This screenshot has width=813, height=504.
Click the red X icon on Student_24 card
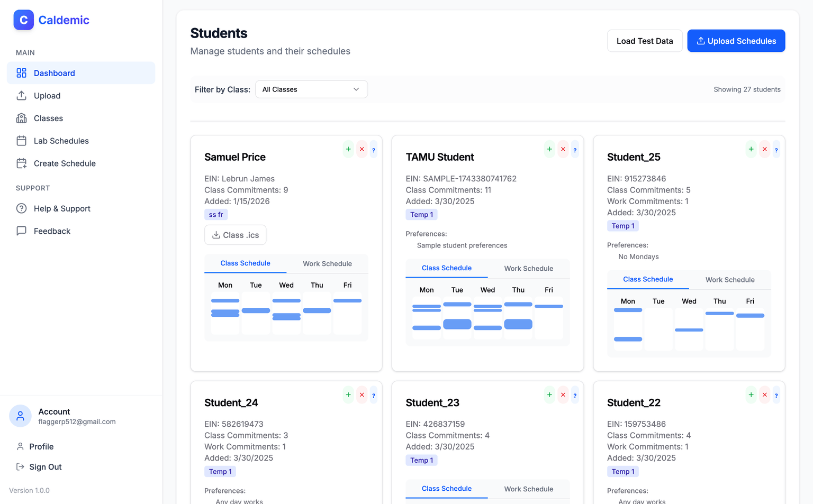pyautogui.click(x=362, y=395)
